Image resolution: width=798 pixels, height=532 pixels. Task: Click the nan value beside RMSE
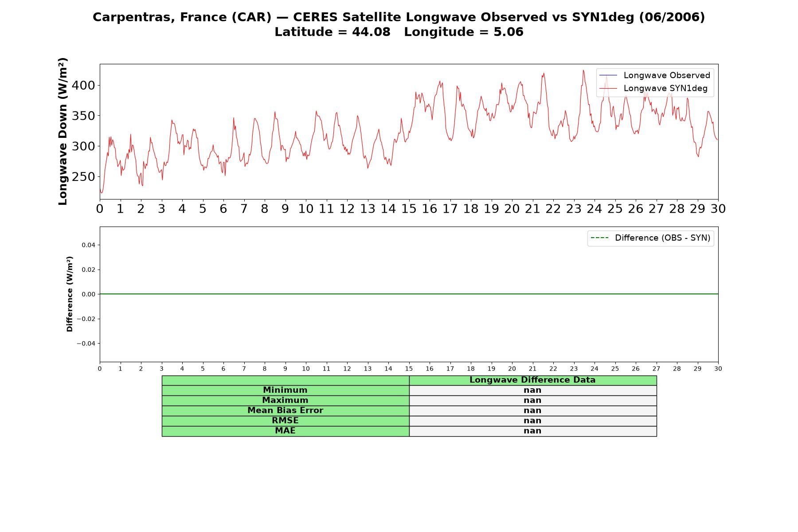point(532,421)
